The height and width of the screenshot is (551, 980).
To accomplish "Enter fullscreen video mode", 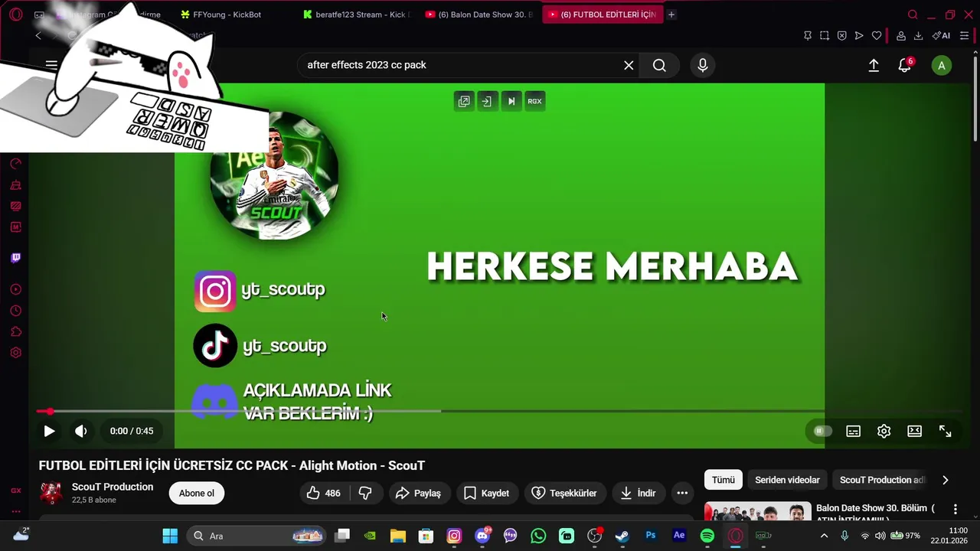I will 945,431.
